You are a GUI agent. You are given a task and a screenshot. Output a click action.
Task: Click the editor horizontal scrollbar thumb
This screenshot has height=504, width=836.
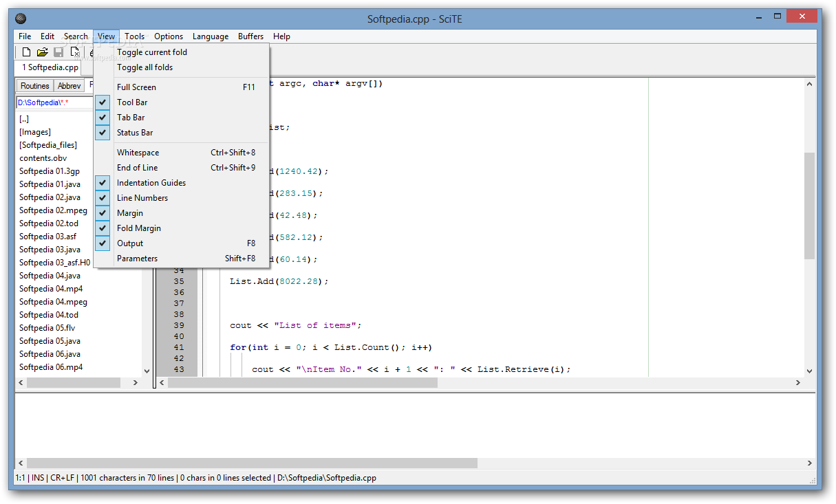303,382
